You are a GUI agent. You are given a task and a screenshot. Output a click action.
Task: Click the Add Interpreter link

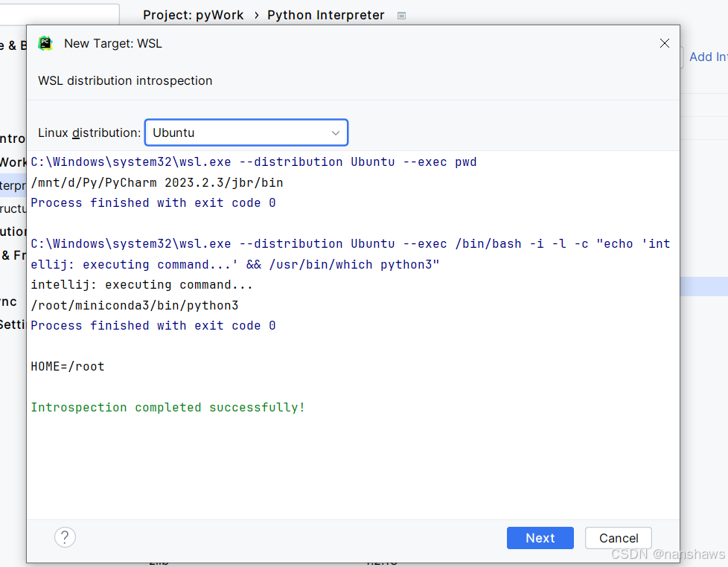(708, 57)
